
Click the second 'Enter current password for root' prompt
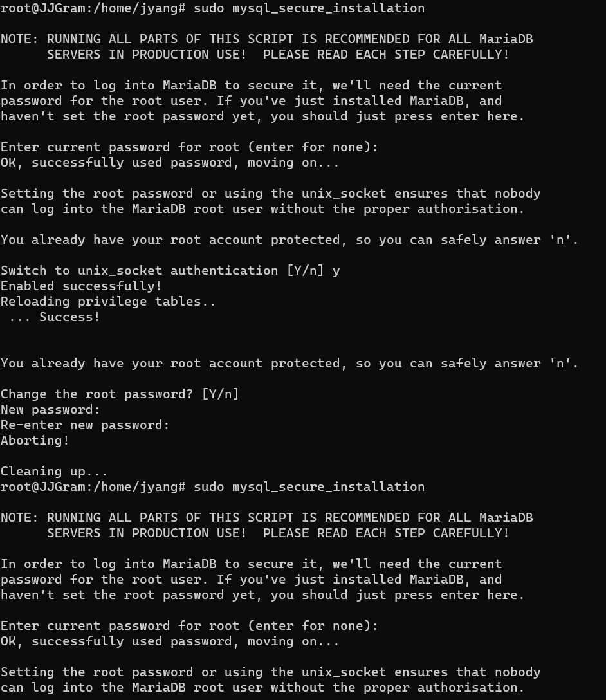pos(189,626)
